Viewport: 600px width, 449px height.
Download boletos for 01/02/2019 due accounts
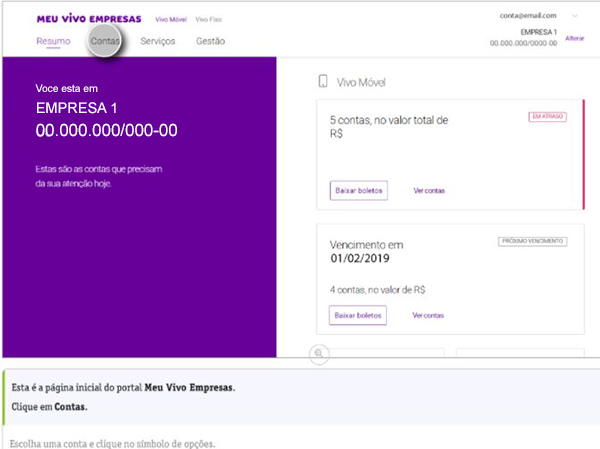pos(358,315)
